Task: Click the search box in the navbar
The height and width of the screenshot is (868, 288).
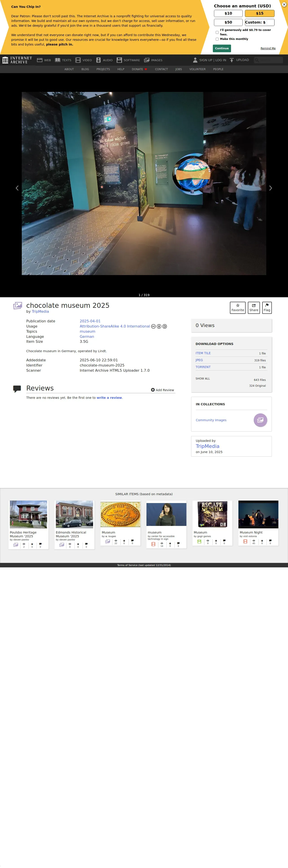Action: 268,60
